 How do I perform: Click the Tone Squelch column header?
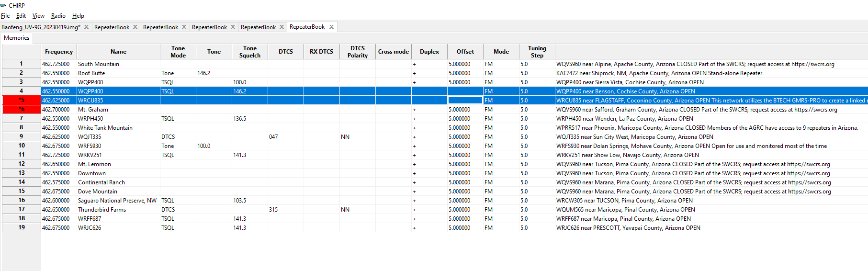(x=250, y=52)
